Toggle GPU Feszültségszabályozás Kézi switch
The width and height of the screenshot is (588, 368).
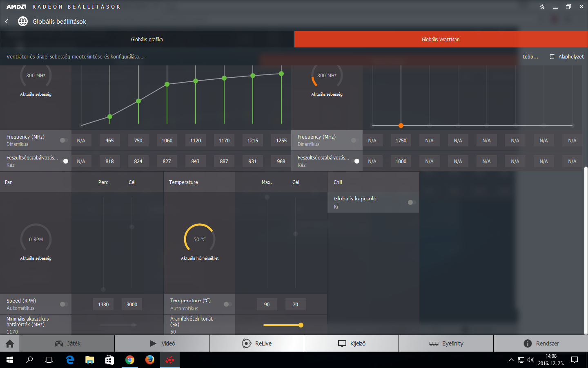[x=64, y=161]
